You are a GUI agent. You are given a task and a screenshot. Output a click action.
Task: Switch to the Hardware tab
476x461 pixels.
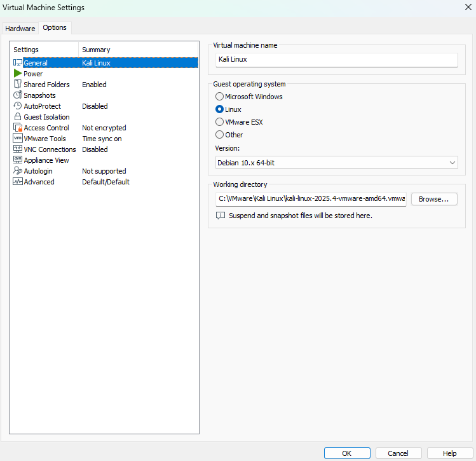20,29
